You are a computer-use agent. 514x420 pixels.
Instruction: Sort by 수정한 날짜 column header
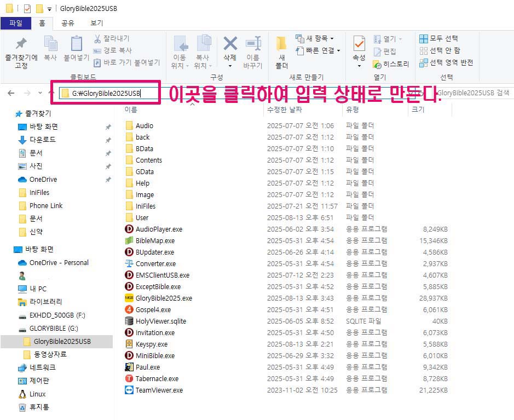[x=285, y=110]
